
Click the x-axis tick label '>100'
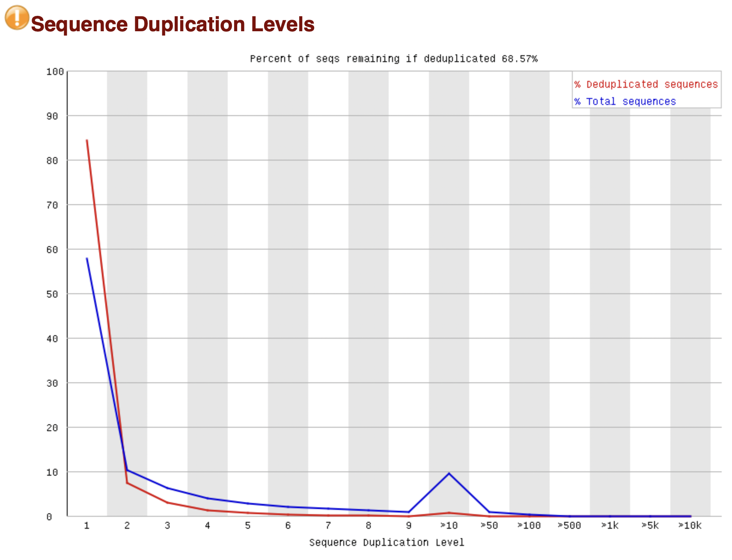(x=529, y=525)
